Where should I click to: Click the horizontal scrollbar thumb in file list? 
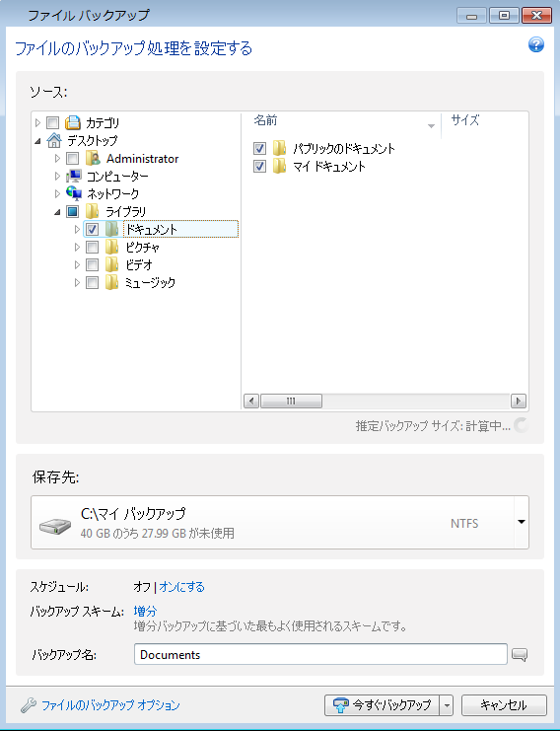(x=291, y=401)
